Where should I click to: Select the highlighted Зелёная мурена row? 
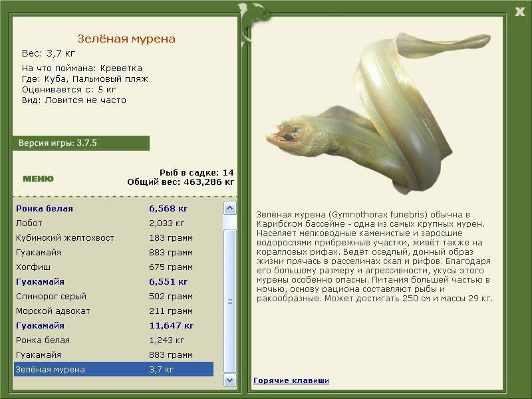114,369
